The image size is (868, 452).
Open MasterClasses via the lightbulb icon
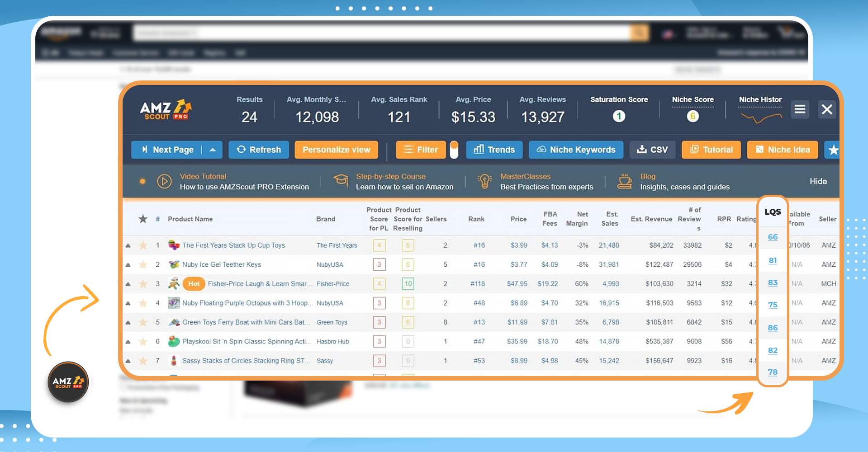click(x=484, y=181)
